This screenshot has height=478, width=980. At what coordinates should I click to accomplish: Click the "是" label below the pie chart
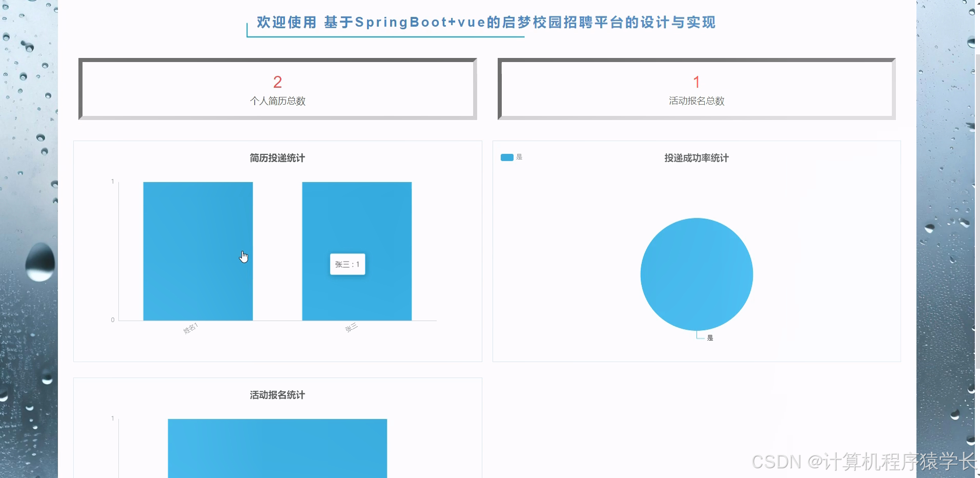710,337
